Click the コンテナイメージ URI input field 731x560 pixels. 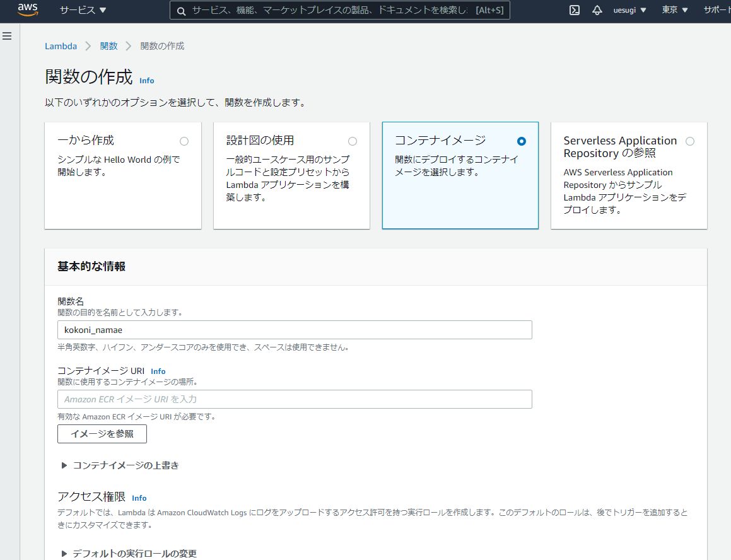(295, 399)
